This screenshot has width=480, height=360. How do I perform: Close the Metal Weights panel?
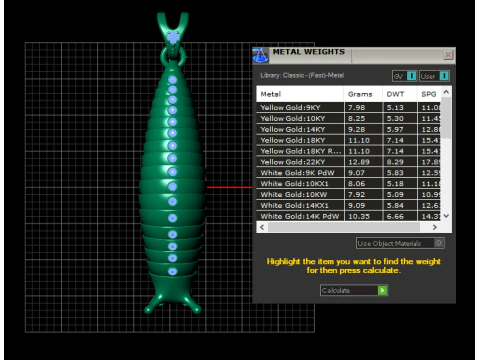click(448, 54)
